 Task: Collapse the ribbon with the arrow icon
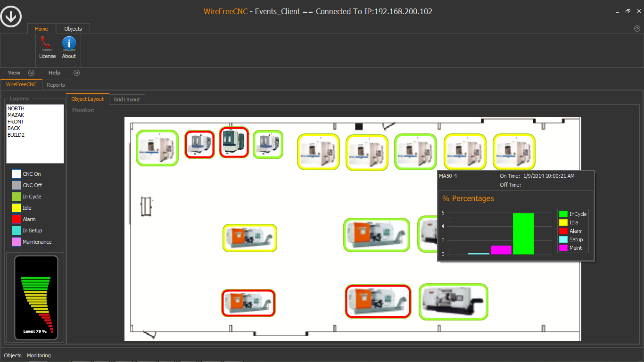coord(637,29)
